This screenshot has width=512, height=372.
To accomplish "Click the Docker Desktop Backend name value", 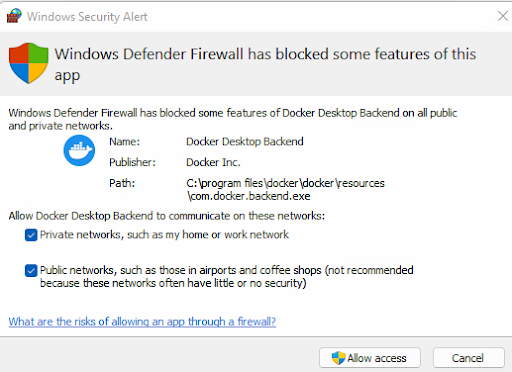I will [x=245, y=142].
